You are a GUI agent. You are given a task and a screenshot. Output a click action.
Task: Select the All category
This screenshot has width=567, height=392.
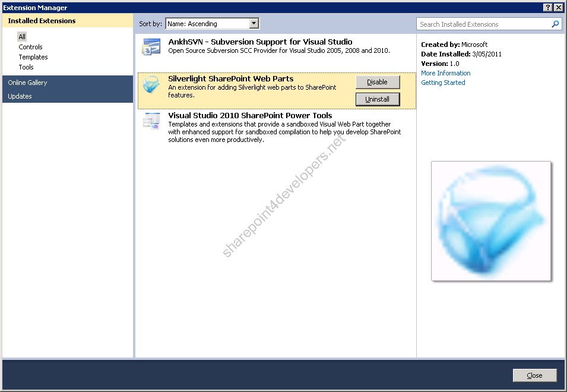[22, 36]
